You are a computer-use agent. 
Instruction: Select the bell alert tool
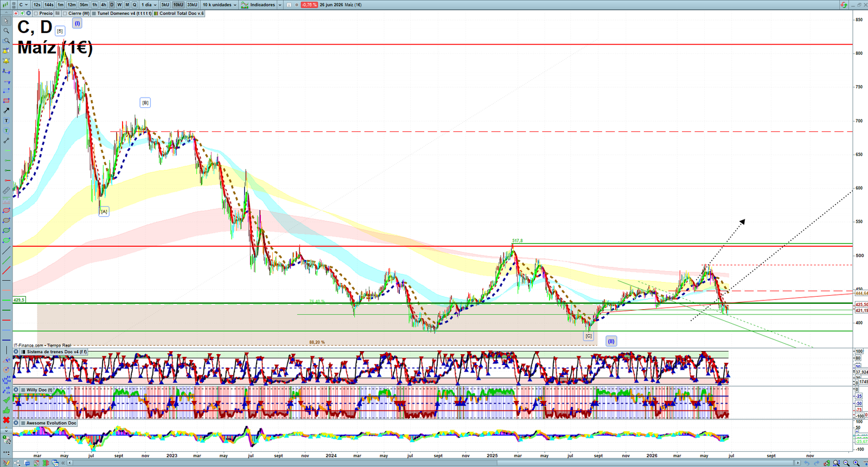click(6, 61)
